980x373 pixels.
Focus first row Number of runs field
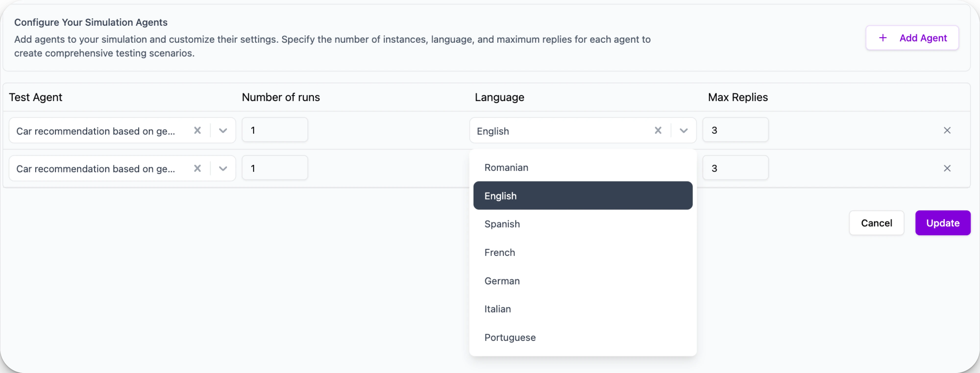tap(274, 130)
